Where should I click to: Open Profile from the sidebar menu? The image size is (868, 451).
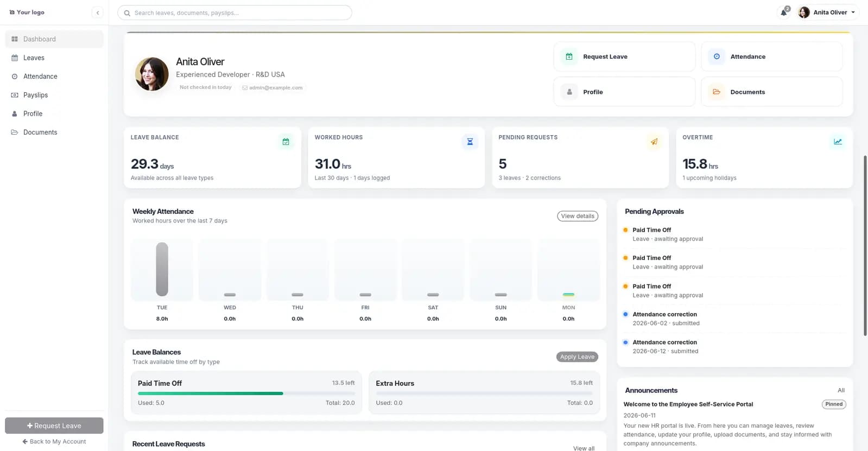click(x=54, y=113)
